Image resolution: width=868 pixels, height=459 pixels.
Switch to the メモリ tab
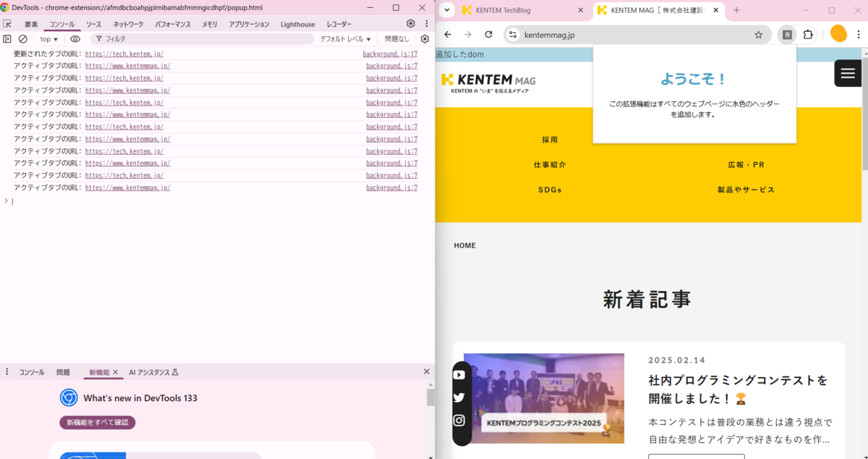[x=210, y=25]
